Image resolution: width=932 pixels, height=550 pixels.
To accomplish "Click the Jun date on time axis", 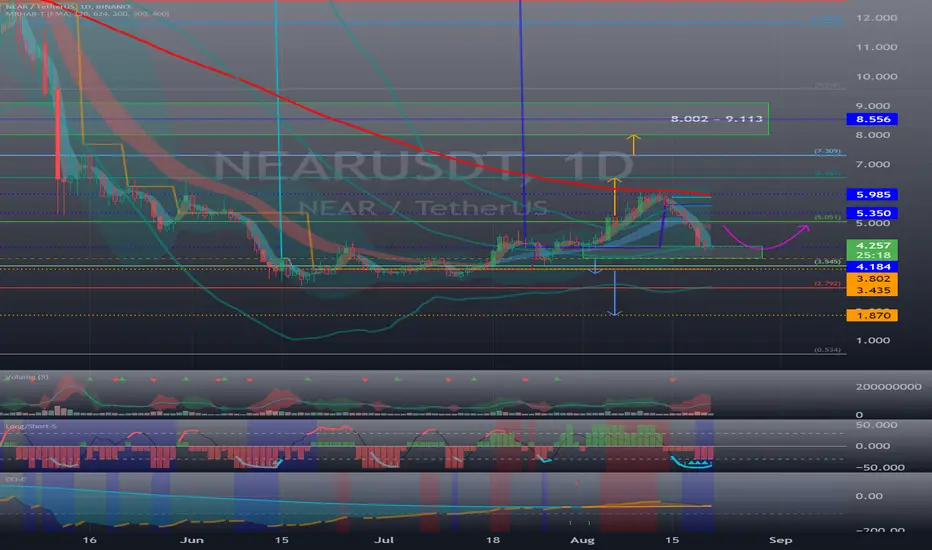I will (x=191, y=540).
